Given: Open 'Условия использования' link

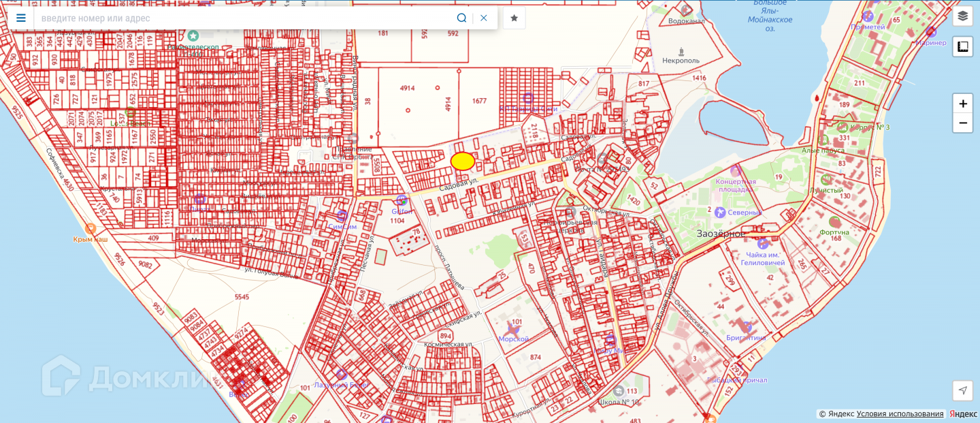Looking at the screenshot, I should (900, 414).
